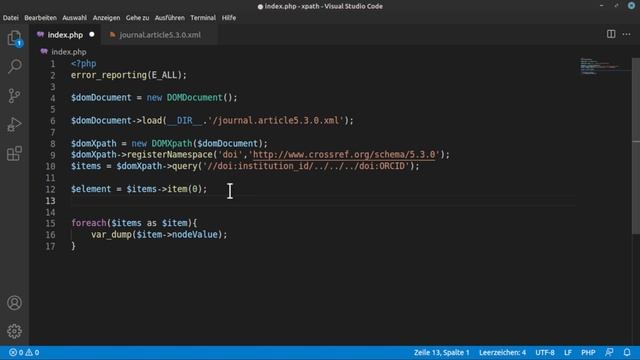Click 'DOMXpath' class name on line 8
The image size is (640, 360).
tap(172, 143)
